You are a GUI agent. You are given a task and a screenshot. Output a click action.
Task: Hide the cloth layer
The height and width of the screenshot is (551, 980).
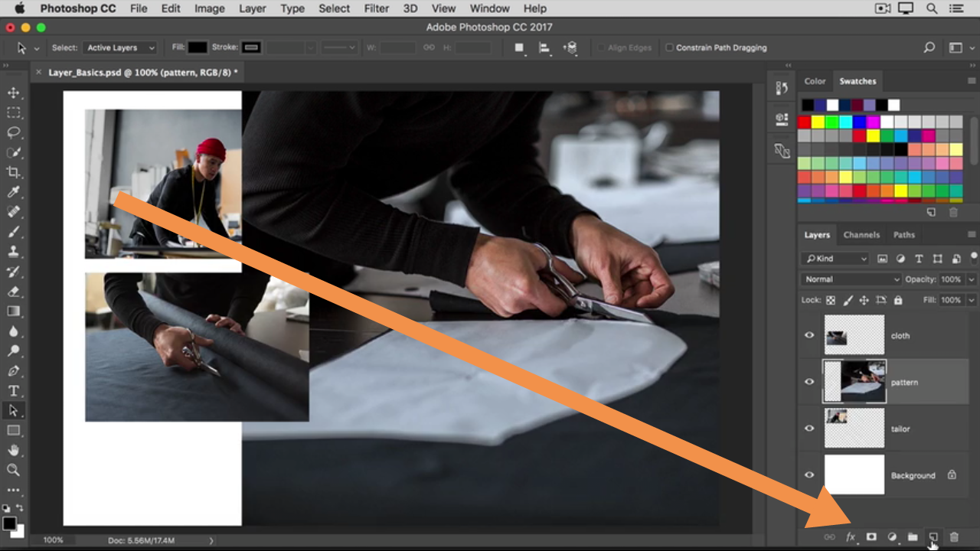[809, 335]
